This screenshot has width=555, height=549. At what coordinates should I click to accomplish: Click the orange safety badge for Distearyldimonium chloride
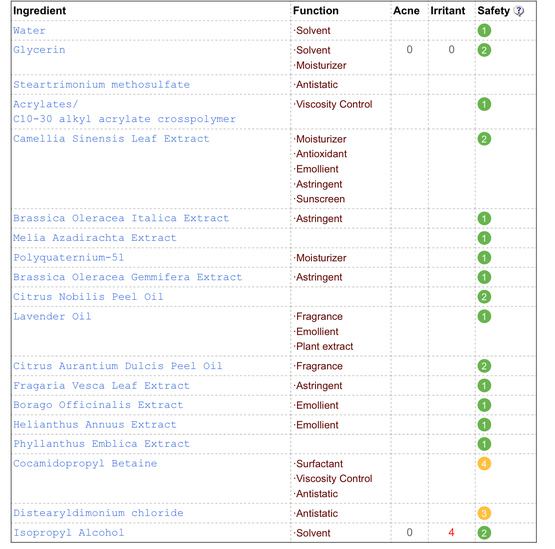(484, 513)
